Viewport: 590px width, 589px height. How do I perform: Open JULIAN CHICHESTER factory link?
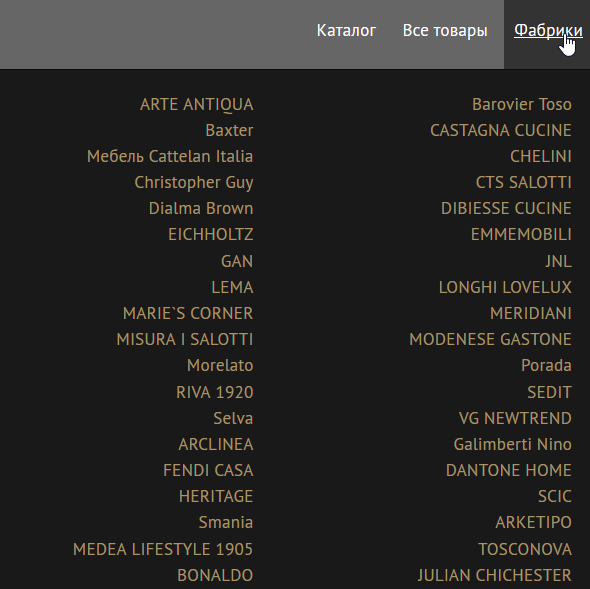[495, 575]
